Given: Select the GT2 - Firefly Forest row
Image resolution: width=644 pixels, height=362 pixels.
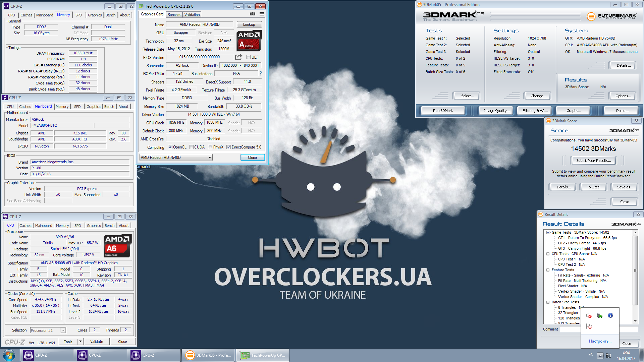Looking at the screenshot, I should click(582, 243).
